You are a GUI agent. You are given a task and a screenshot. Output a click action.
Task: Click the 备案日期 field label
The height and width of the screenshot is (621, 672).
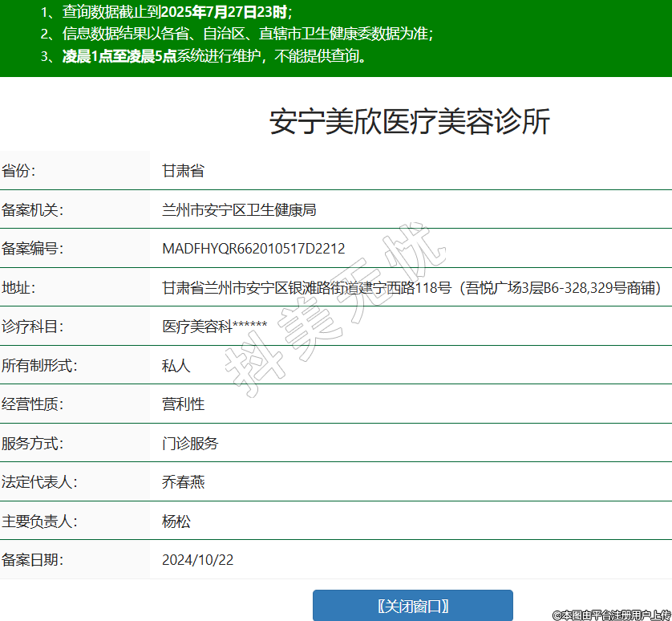(x=32, y=560)
